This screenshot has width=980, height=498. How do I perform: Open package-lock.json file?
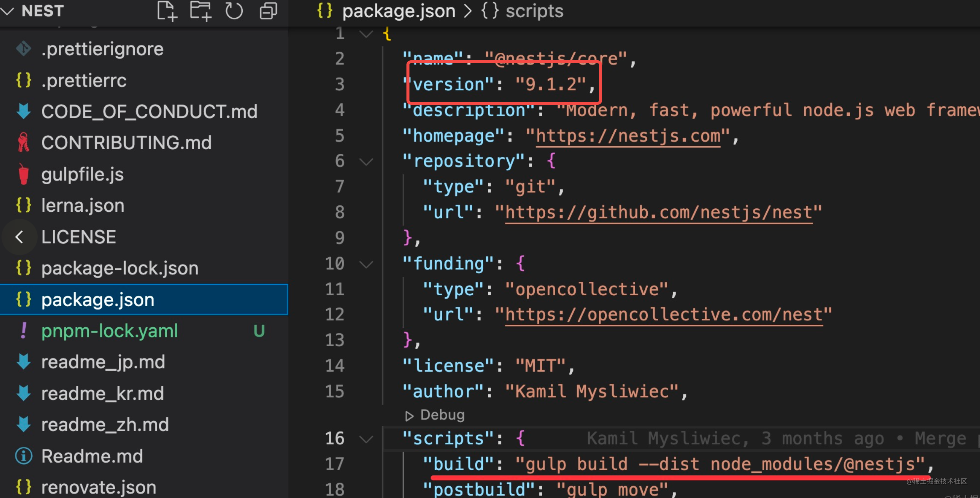tap(144, 268)
